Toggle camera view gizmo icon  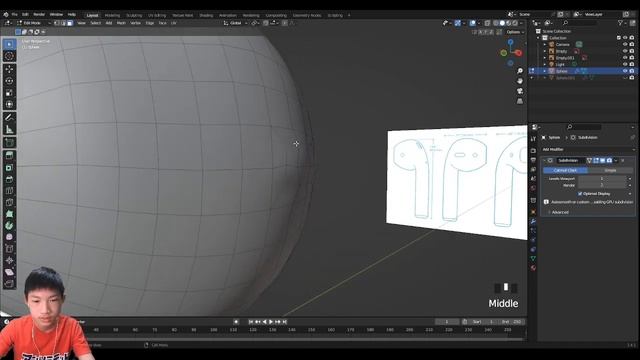coord(520,91)
